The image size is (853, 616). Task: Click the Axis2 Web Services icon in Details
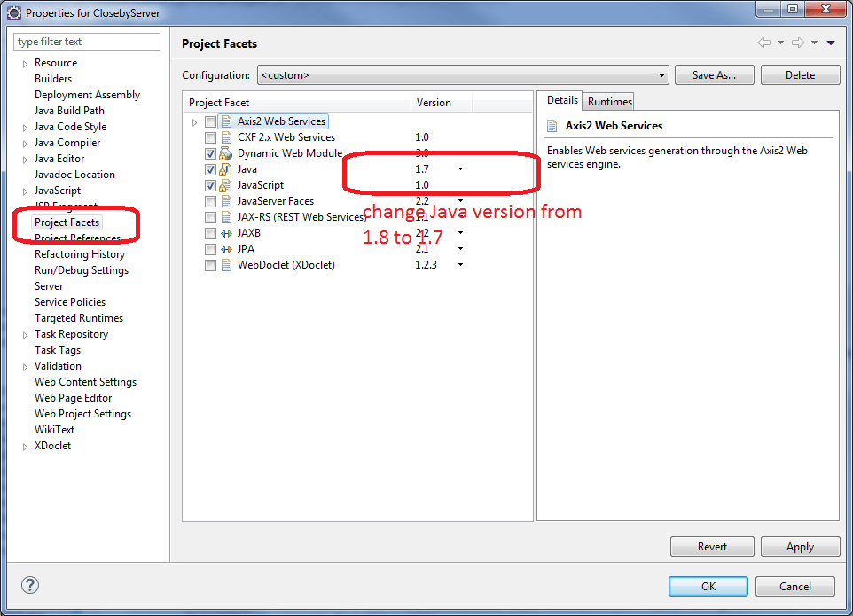[x=553, y=126]
